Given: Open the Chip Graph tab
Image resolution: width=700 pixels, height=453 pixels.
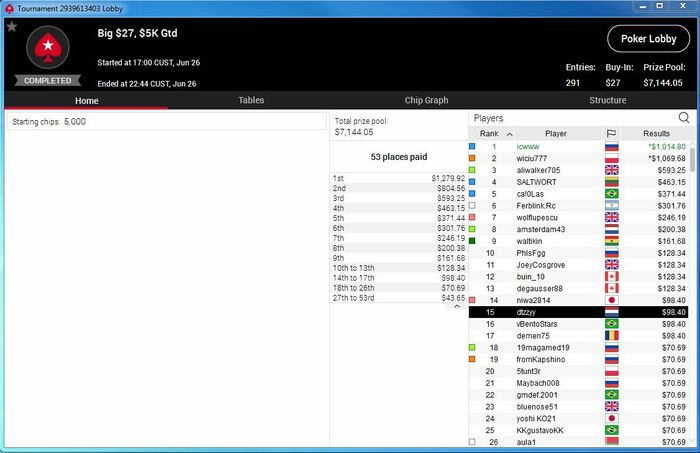Looking at the screenshot, I should (x=426, y=100).
